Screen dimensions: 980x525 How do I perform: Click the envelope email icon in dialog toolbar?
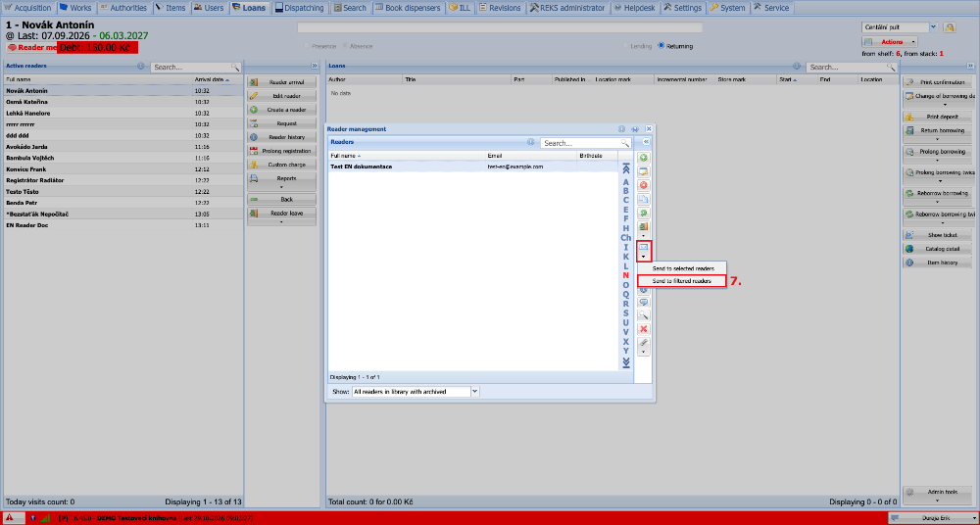(x=643, y=248)
